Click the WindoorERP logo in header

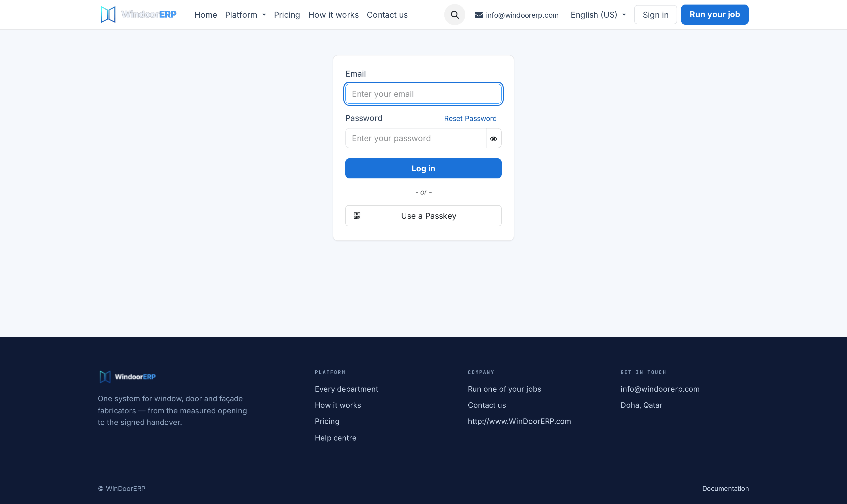[x=139, y=15]
